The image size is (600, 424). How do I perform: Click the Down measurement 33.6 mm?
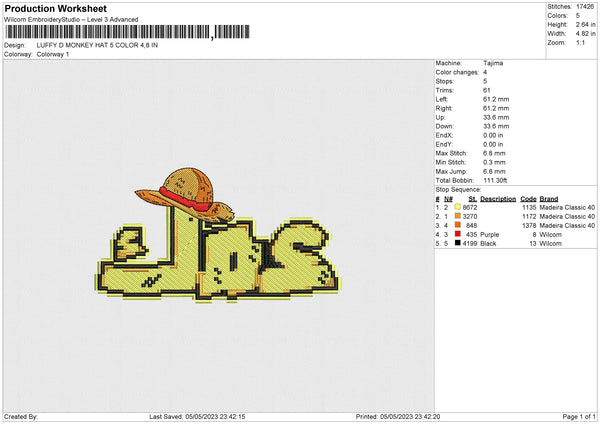point(496,126)
